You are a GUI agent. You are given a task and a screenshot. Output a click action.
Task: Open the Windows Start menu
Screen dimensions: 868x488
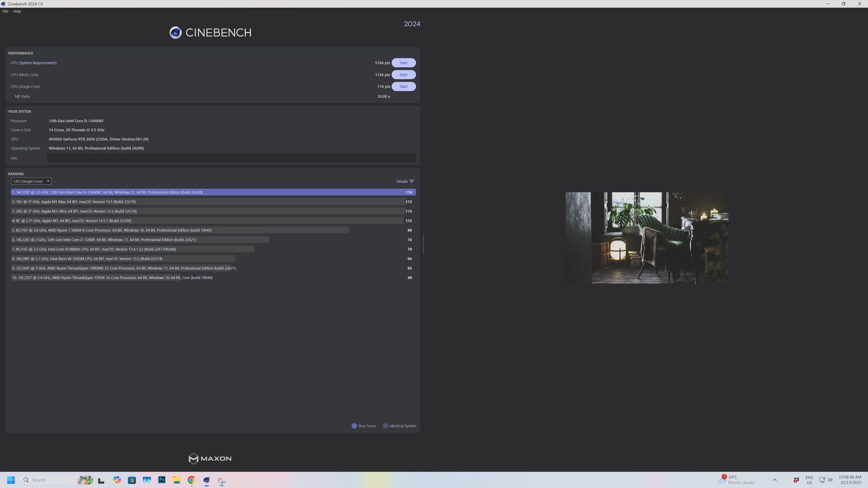[x=11, y=480]
